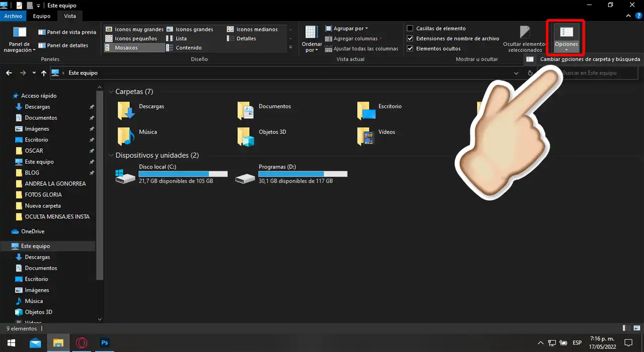644x352 pixels.
Task: Select Programas (D:) drive
Action: point(291,174)
